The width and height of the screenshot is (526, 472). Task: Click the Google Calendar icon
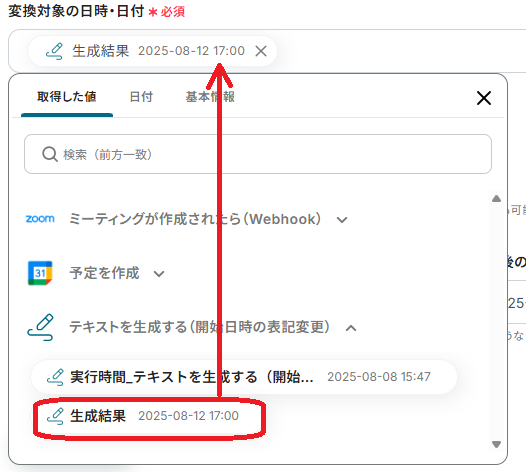(x=40, y=273)
